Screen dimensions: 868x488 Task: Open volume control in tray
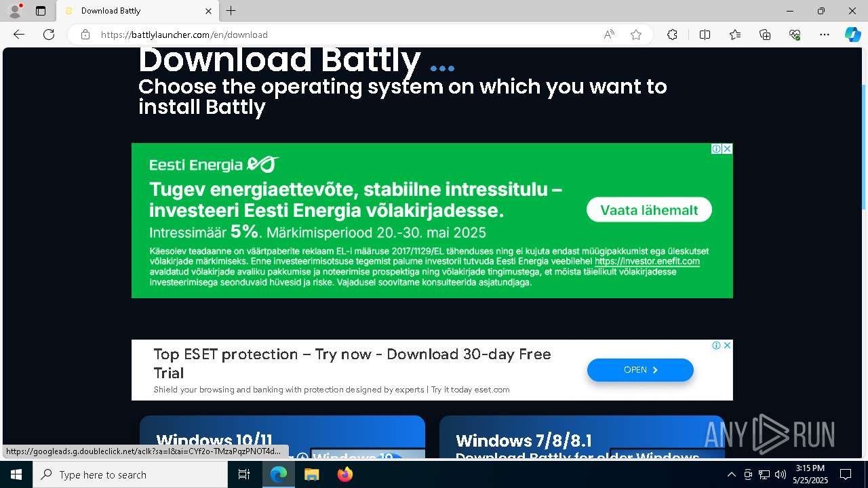click(x=781, y=474)
